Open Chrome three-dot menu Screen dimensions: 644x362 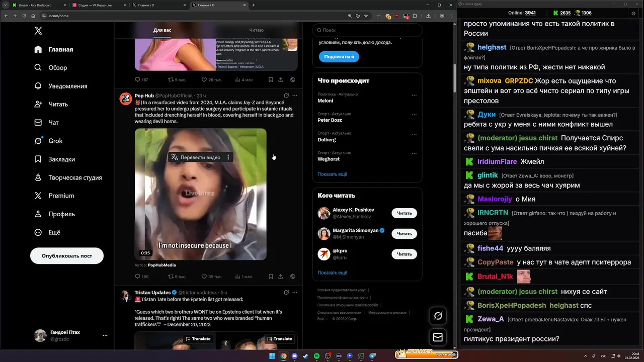click(451, 16)
